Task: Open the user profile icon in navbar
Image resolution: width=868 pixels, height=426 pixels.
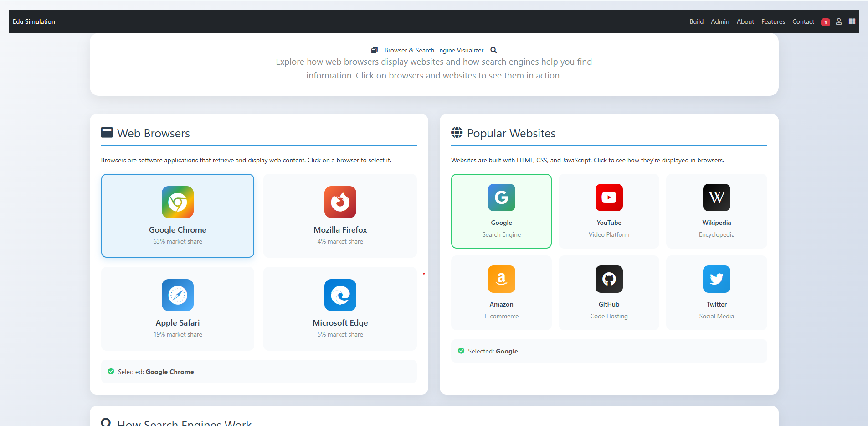Action: 839,21
